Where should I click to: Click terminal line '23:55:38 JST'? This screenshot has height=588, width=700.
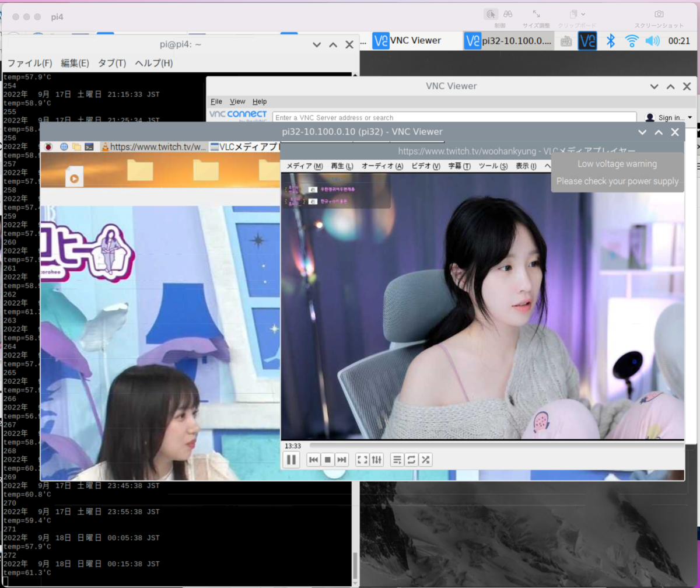(x=81, y=512)
